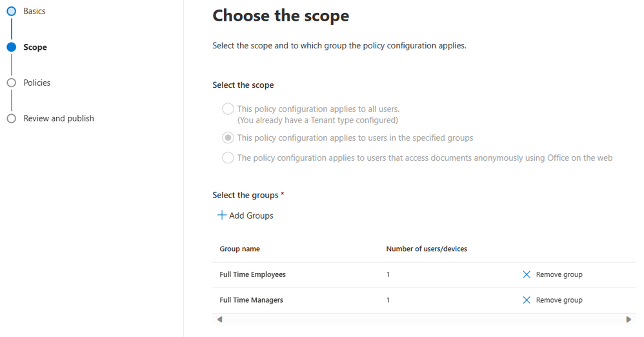
Task: Click the Group name column header
Action: coord(240,249)
